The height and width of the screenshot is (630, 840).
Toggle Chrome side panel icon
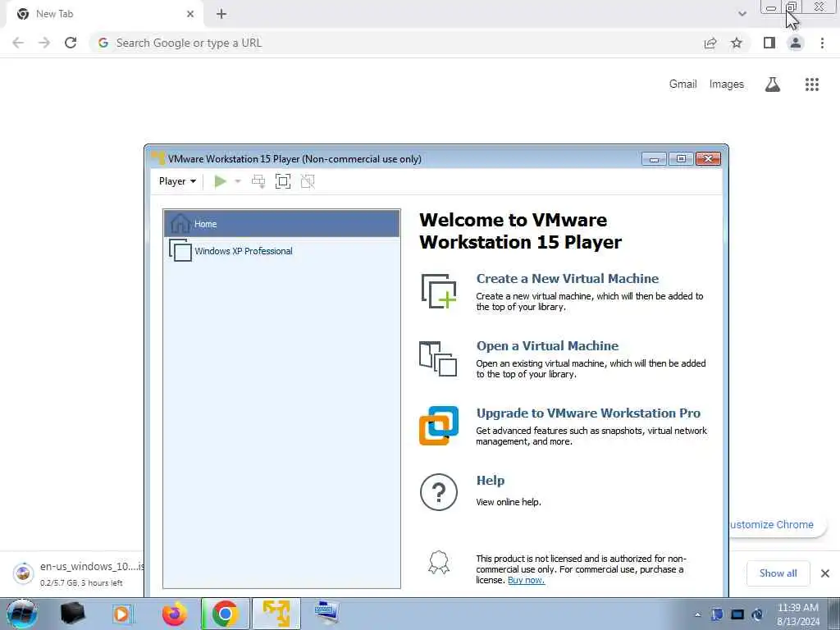click(x=769, y=43)
